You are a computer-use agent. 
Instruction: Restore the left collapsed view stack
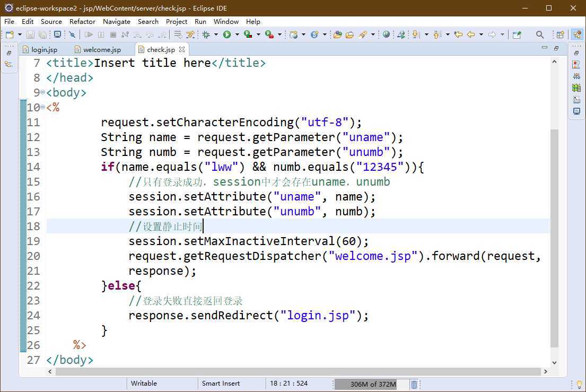click(x=10, y=53)
